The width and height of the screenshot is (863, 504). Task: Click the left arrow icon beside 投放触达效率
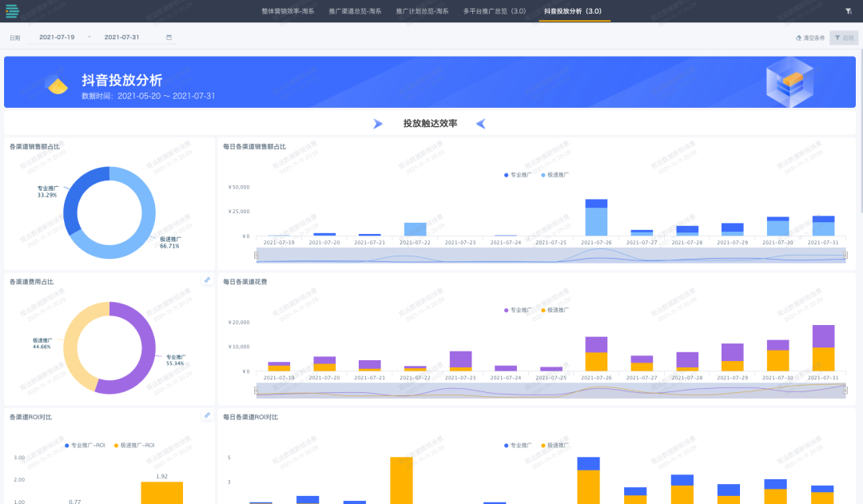(x=480, y=124)
